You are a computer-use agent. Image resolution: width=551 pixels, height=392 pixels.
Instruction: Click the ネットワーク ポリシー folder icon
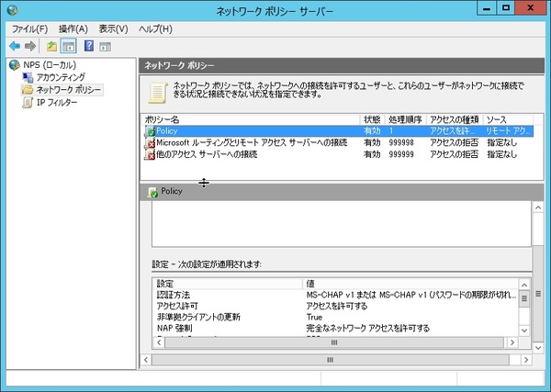pyautogui.click(x=28, y=90)
